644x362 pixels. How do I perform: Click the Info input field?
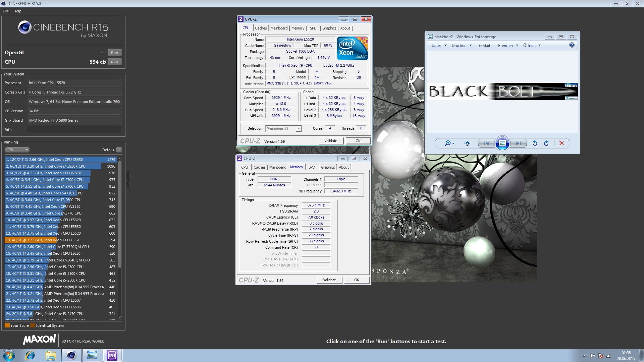[74, 130]
